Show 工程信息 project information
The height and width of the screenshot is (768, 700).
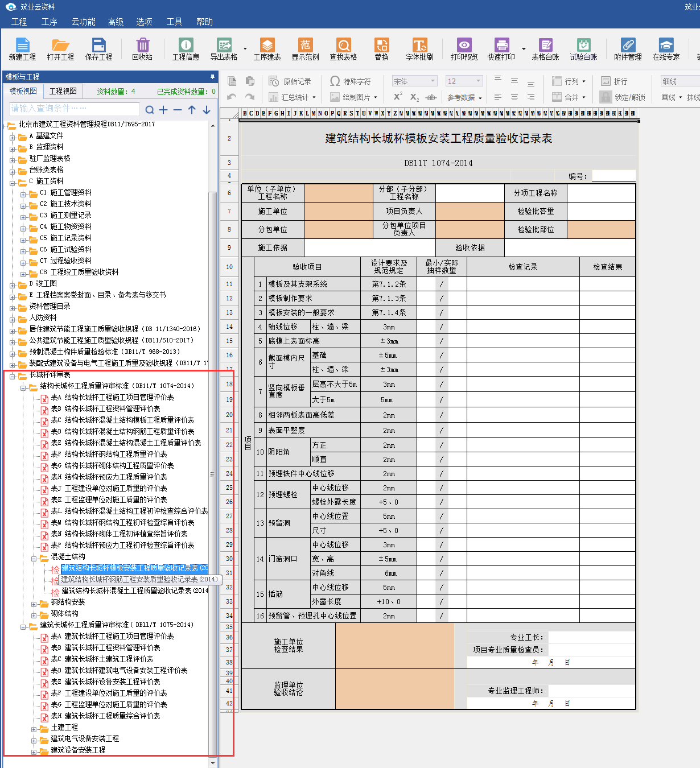[x=186, y=49]
